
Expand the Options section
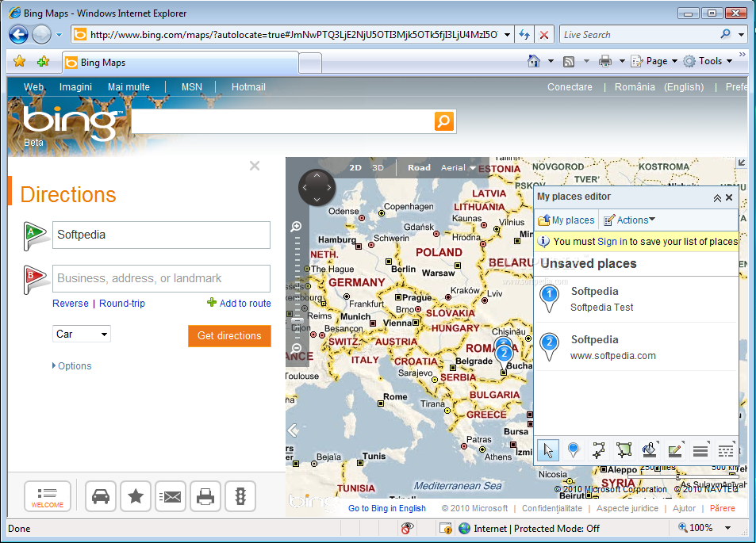tap(71, 366)
